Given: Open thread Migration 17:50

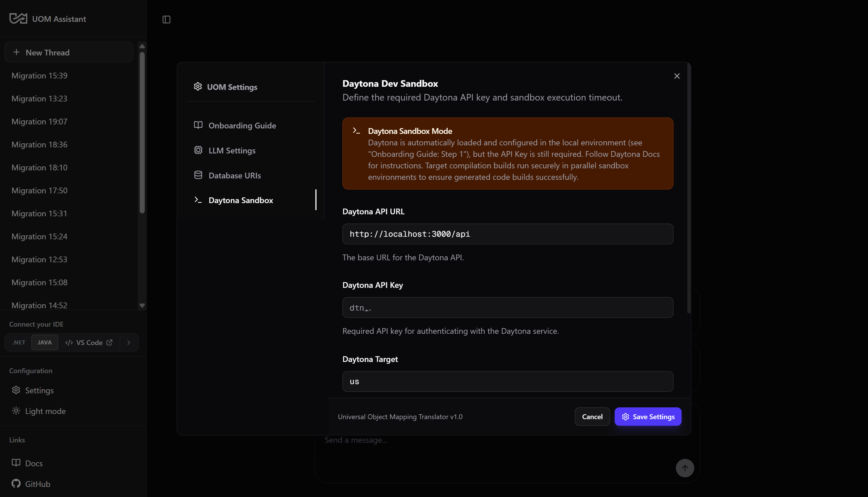Looking at the screenshot, I should pos(69,190).
